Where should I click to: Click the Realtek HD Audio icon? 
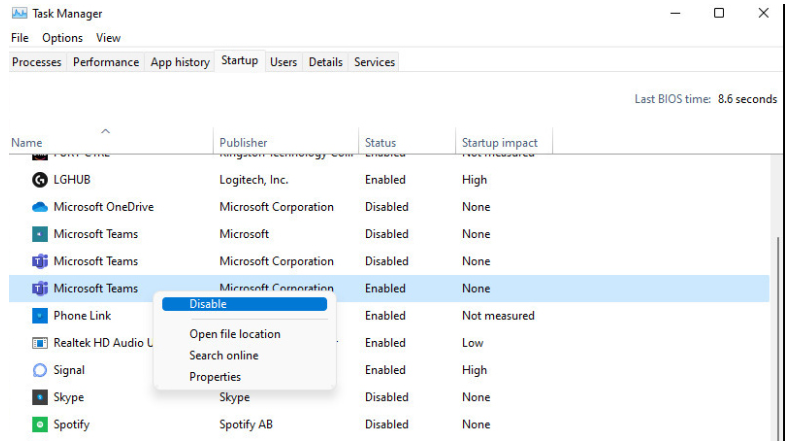point(40,343)
